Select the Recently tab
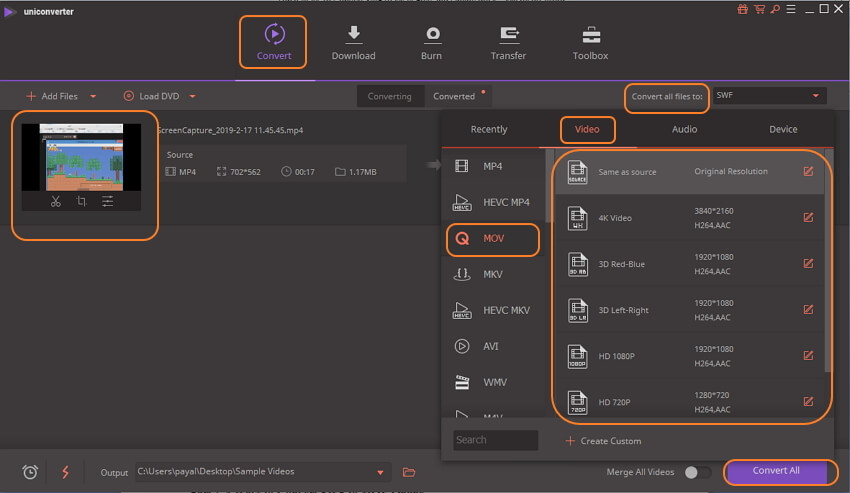The image size is (850, 493). tap(489, 129)
